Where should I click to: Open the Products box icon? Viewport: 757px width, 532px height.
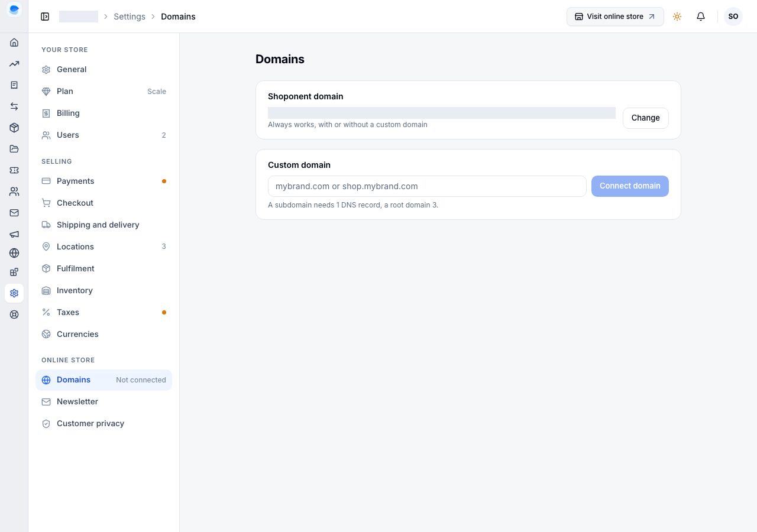tap(14, 128)
